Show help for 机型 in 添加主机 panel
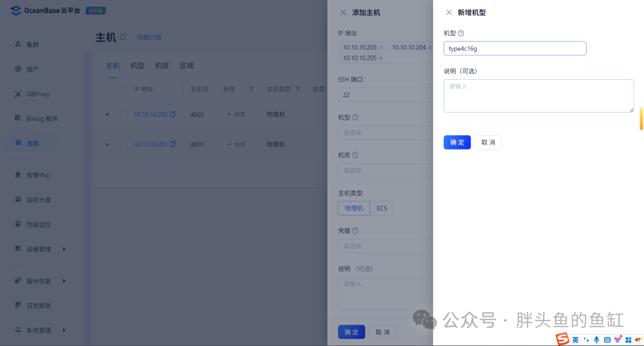Image resolution: width=644 pixels, height=346 pixels. coord(355,117)
